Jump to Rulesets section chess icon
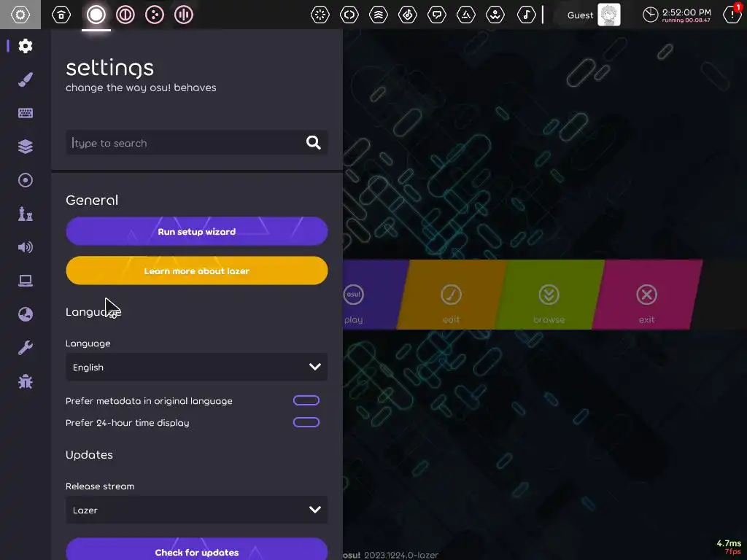747x560 pixels. coord(26,214)
